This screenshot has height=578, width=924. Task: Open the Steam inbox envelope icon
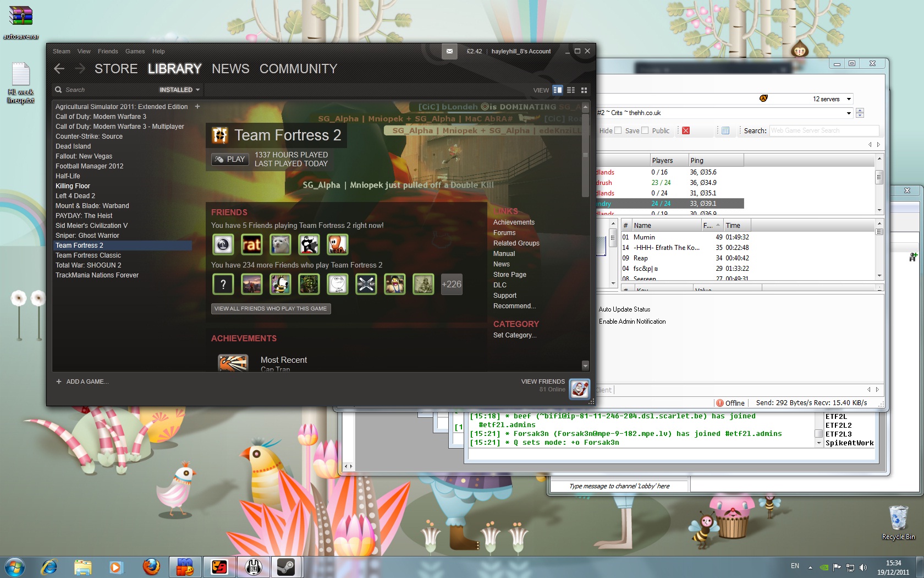click(x=449, y=51)
